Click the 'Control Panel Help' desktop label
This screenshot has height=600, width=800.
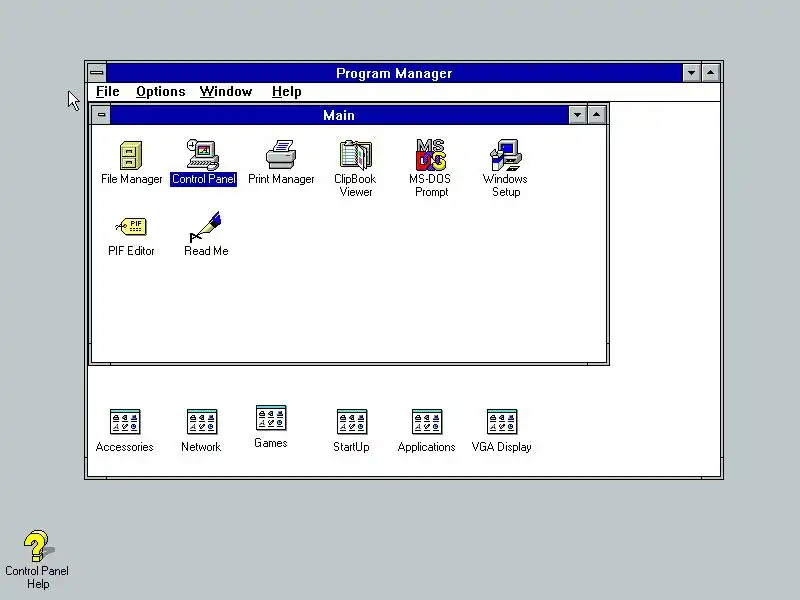coord(37,577)
